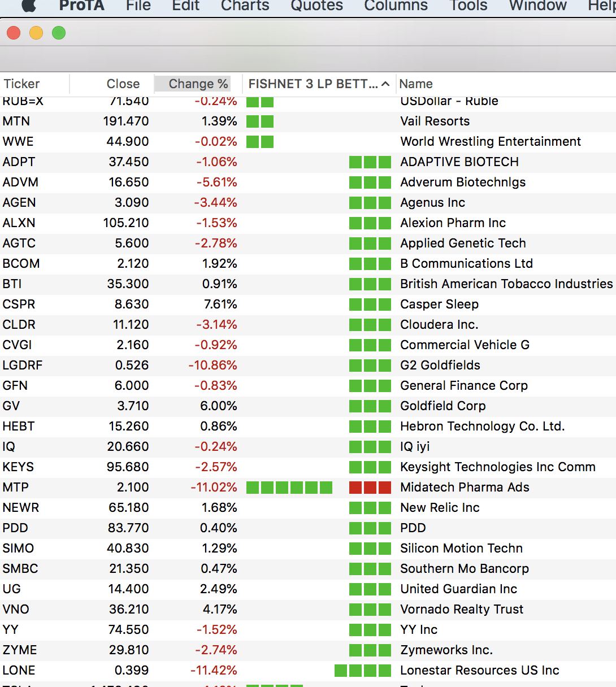
Task: Toggle sort arrow in FISHNET column header
Action: (385, 84)
